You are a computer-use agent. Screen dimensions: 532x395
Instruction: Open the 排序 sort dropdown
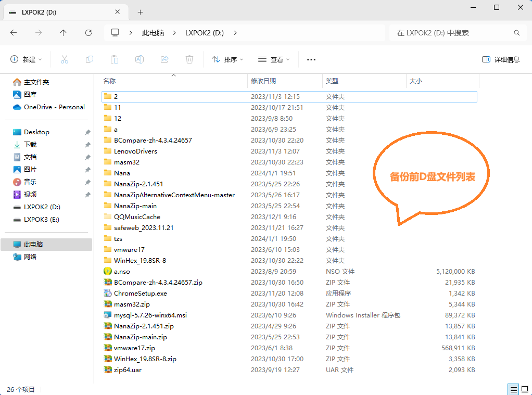pos(227,59)
